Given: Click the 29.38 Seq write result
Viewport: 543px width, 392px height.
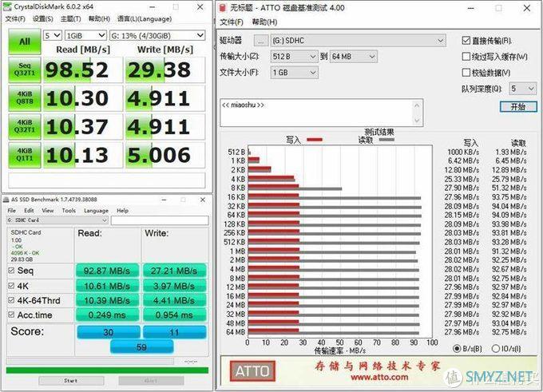Looking at the screenshot, I should tap(164, 69).
